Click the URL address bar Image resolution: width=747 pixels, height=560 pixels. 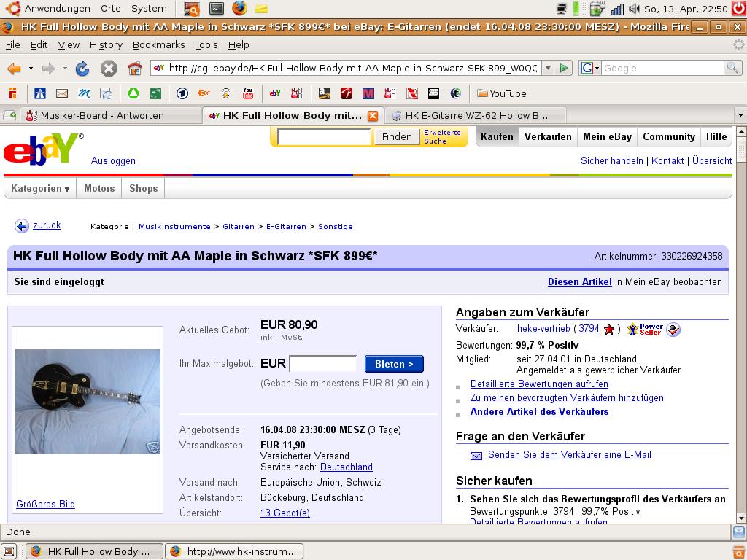[x=352, y=68]
